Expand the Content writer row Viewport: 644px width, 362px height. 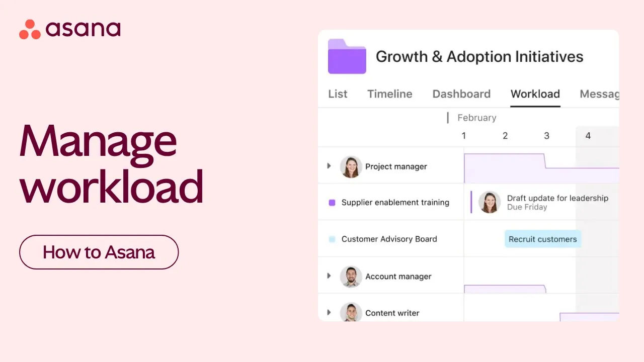coord(329,313)
